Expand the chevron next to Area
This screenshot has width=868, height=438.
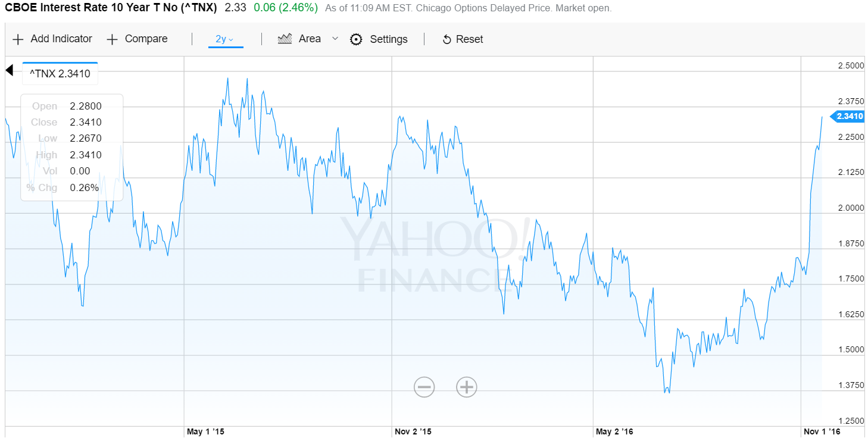point(335,39)
